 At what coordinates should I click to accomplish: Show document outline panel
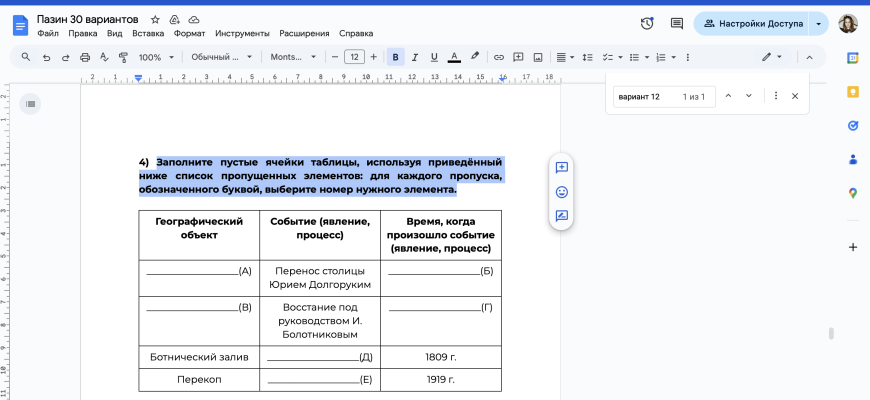[x=31, y=103]
